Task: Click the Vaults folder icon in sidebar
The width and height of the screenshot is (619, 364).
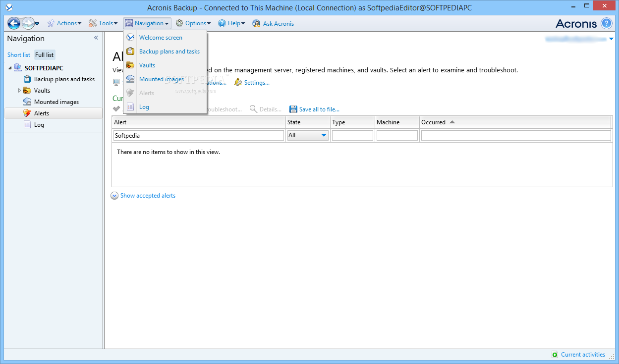Action: [27, 91]
